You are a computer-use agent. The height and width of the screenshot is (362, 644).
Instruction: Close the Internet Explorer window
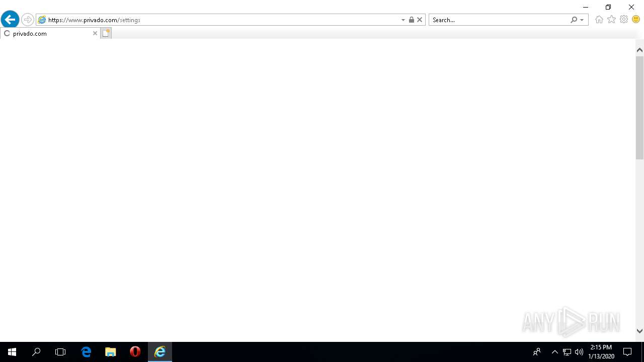point(631,7)
